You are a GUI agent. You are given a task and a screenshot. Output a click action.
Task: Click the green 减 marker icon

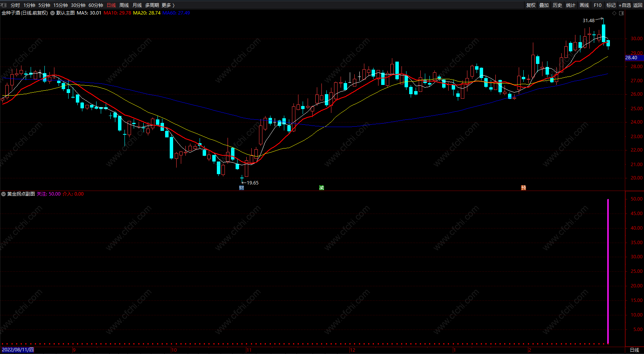pos(321,188)
